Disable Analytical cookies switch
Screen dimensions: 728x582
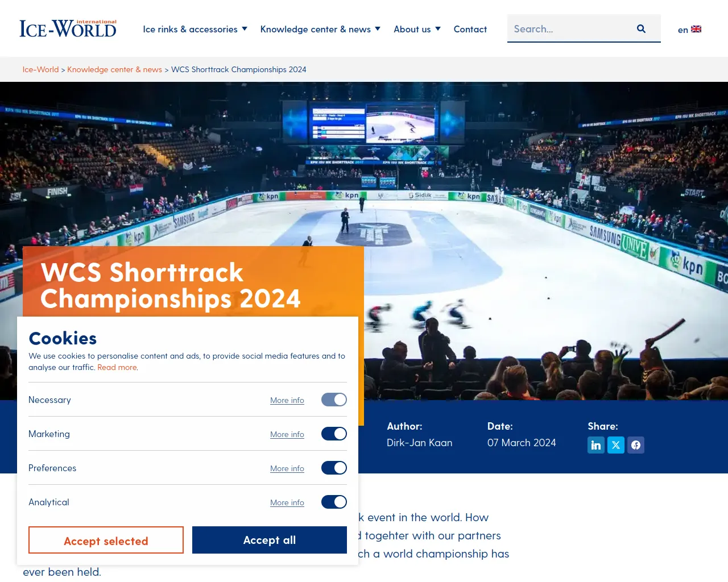point(334,502)
